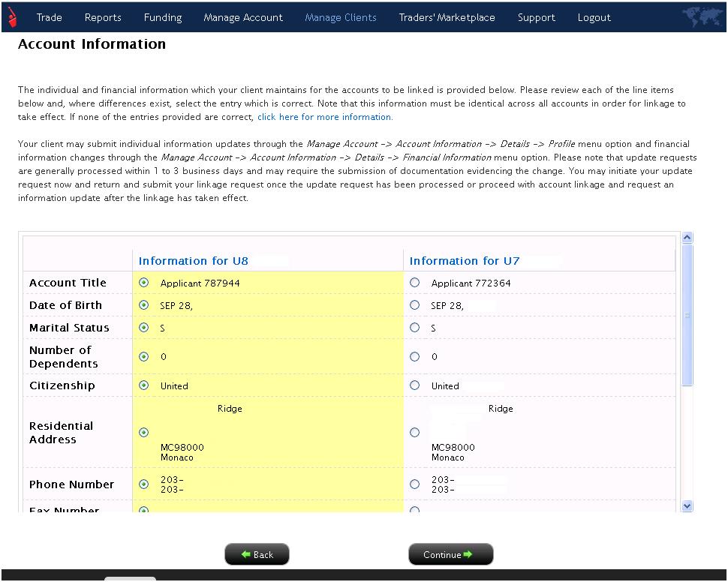This screenshot has height=582, width=728.
Task: Click 'Applicant 772364' text in U7 column
Action: 471,283
